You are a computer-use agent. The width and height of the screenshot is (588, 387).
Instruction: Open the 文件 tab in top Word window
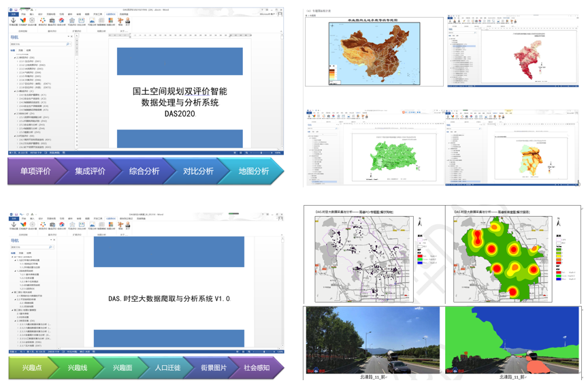pos(13,14)
